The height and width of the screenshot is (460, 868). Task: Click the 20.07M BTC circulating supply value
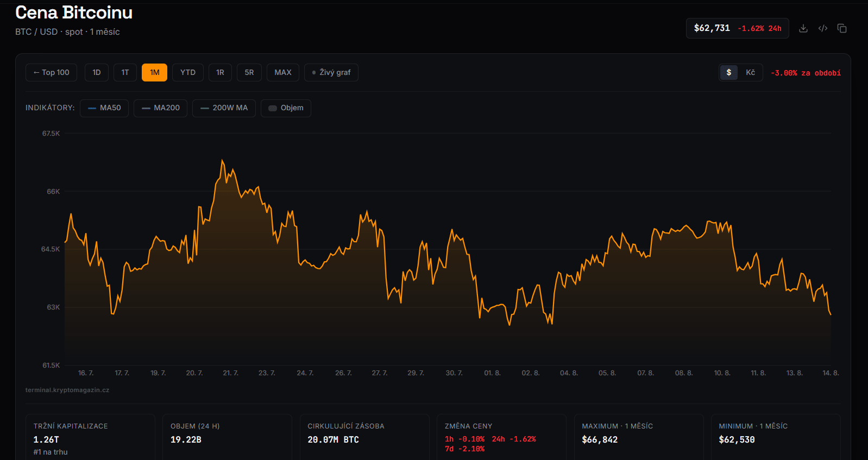[x=333, y=439]
